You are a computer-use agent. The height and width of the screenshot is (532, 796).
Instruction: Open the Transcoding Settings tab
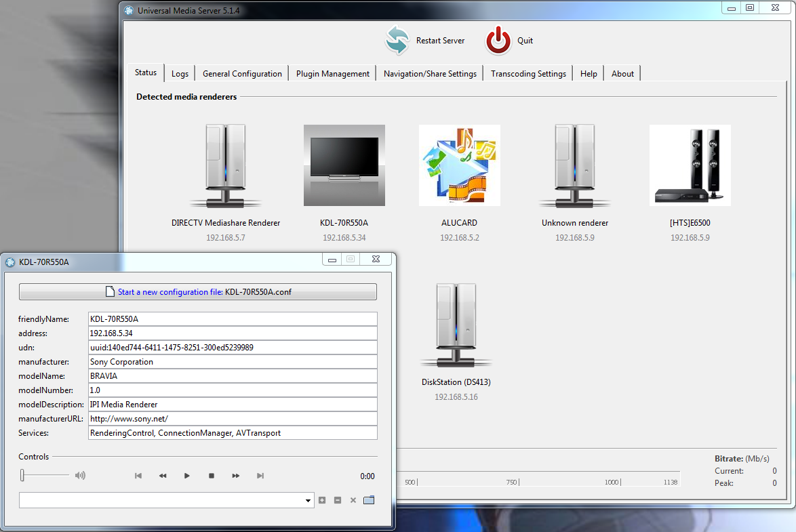pyautogui.click(x=528, y=74)
